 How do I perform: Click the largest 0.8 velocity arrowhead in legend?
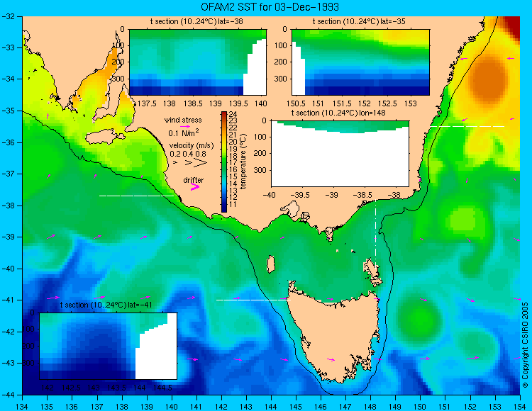click(x=201, y=163)
